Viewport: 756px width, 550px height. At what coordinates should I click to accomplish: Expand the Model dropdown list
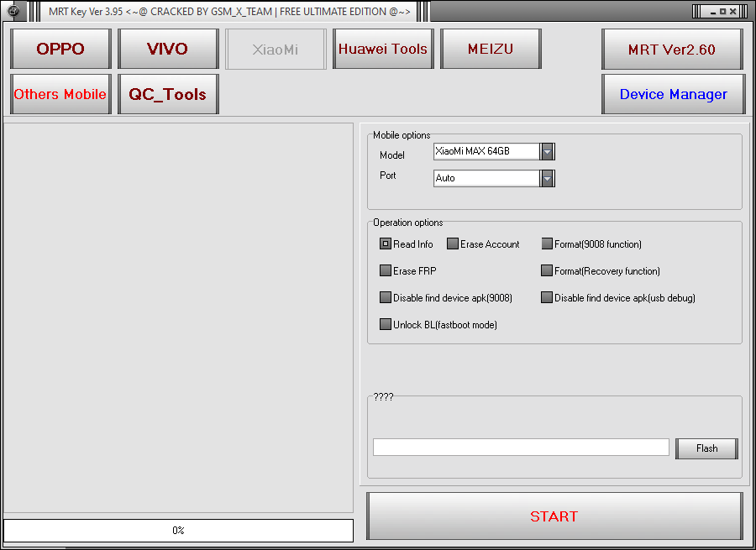[547, 151]
